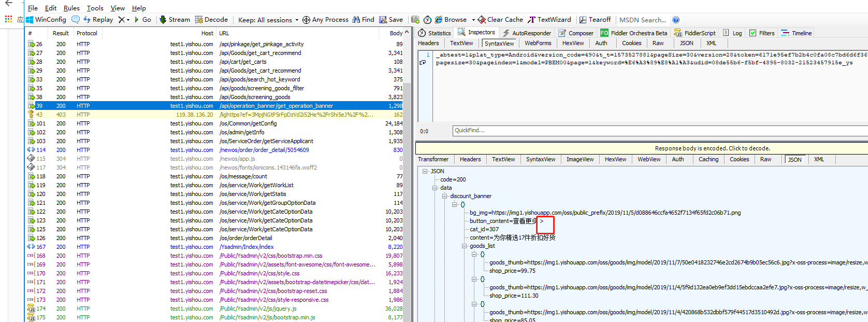Click the response Transformer tab
The width and height of the screenshot is (868, 322).
(433, 159)
